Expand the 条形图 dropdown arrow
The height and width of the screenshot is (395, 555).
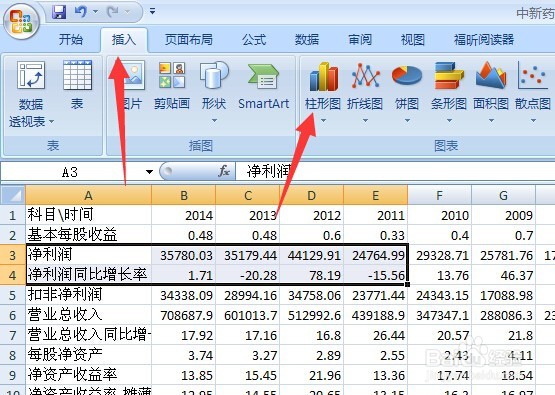[449, 120]
